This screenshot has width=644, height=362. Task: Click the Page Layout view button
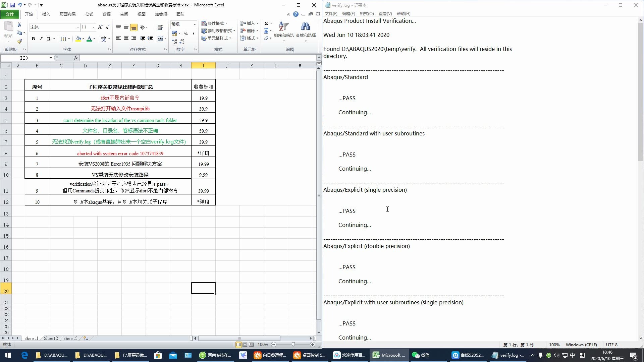point(245,345)
